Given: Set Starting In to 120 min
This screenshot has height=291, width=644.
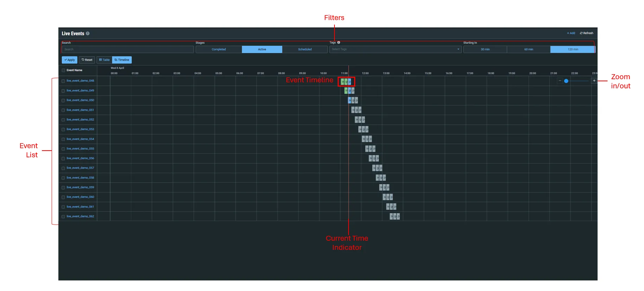Looking at the screenshot, I should (x=573, y=49).
